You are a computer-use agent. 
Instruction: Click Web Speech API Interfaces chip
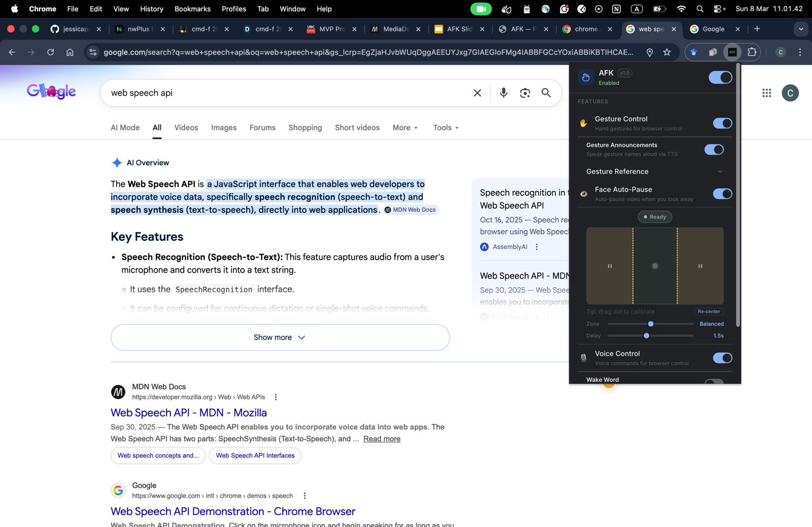pyautogui.click(x=255, y=455)
